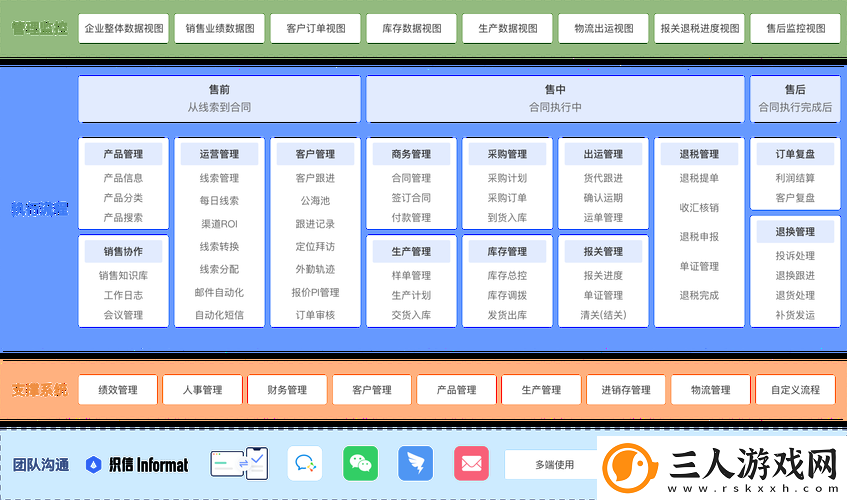
Task: Select 库存调拨 item
Action: pyautogui.click(x=507, y=295)
